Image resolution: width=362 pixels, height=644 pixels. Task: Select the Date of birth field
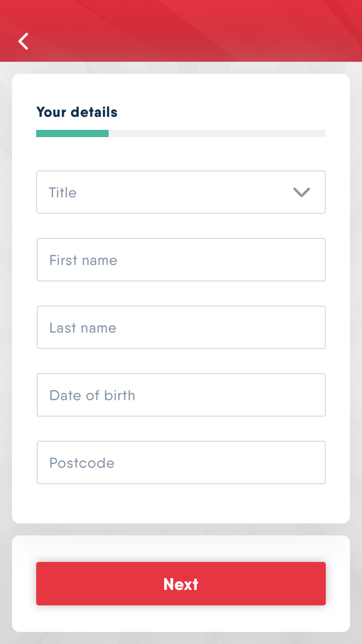181,395
